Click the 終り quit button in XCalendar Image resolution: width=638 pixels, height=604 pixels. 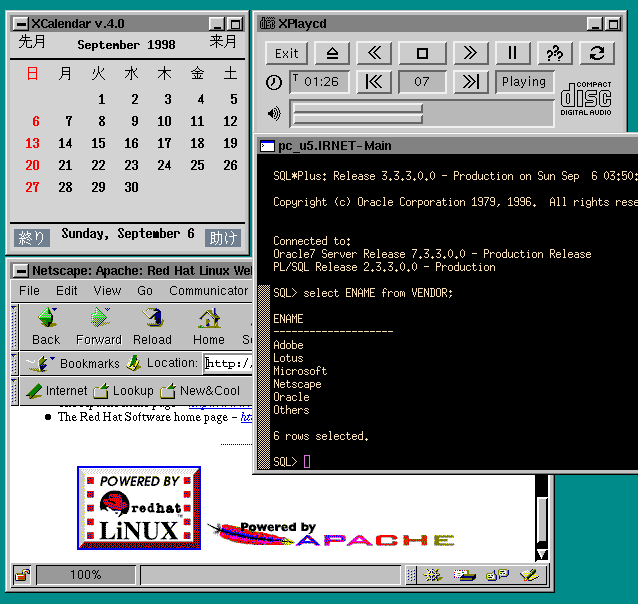32,238
